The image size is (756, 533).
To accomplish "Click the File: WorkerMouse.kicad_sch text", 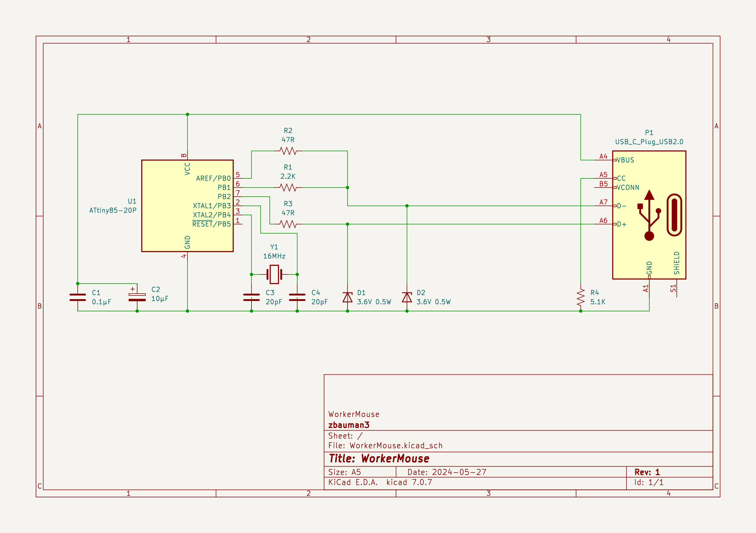I will [x=385, y=445].
